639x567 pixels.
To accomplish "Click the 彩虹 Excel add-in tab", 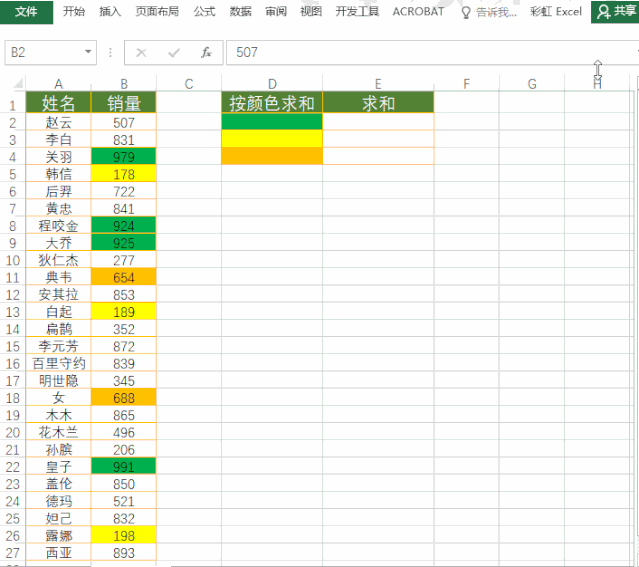I will click(x=556, y=11).
